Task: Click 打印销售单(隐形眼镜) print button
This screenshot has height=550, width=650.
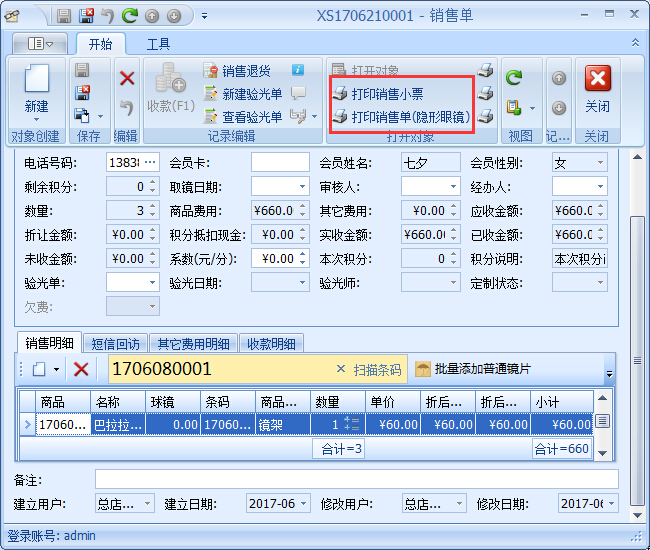Action: [402, 117]
